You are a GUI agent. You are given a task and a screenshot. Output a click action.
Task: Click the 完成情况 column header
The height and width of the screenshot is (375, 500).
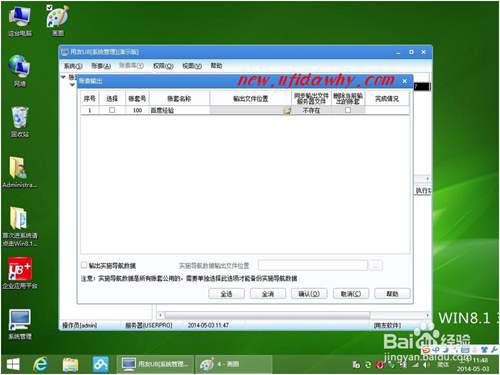pyautogui.click(x=387, y=99)
